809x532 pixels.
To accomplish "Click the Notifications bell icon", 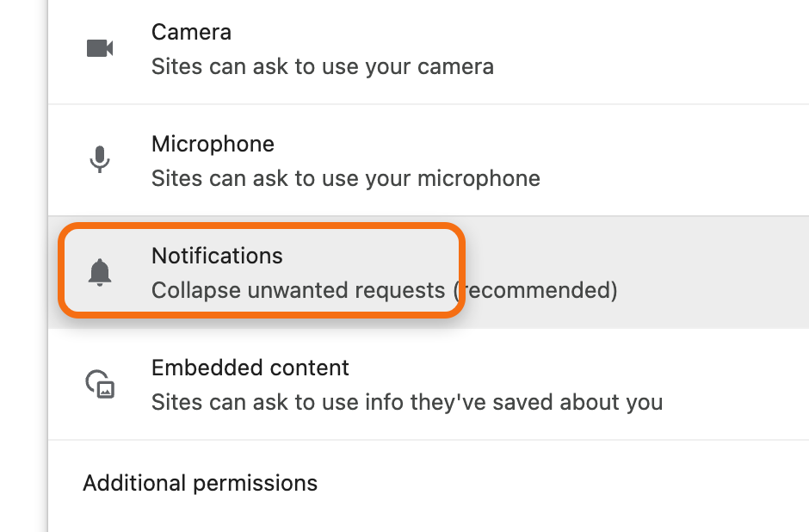I will [x=100, y=272].
